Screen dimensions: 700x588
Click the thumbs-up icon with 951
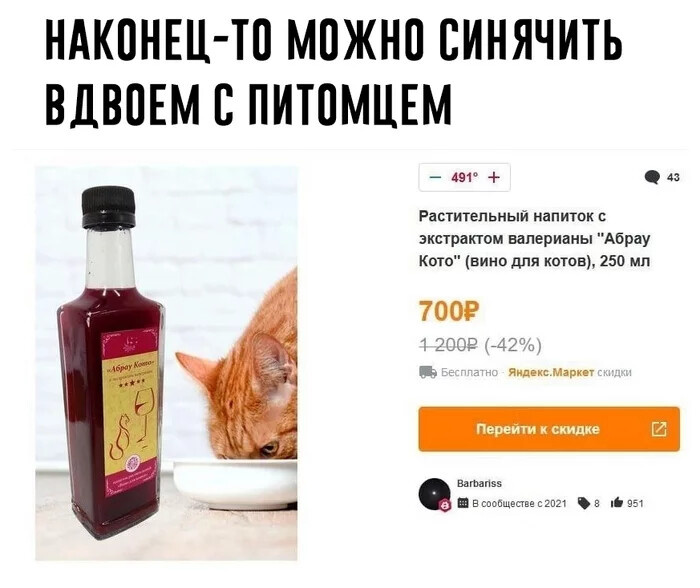[x=617, y=503]
